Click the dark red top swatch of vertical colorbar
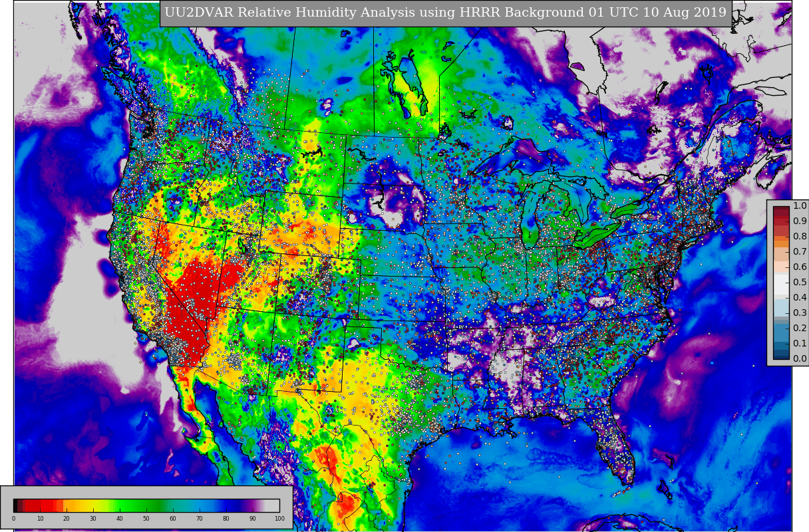Viewport: 809px width, 532px height. (782, 210)
